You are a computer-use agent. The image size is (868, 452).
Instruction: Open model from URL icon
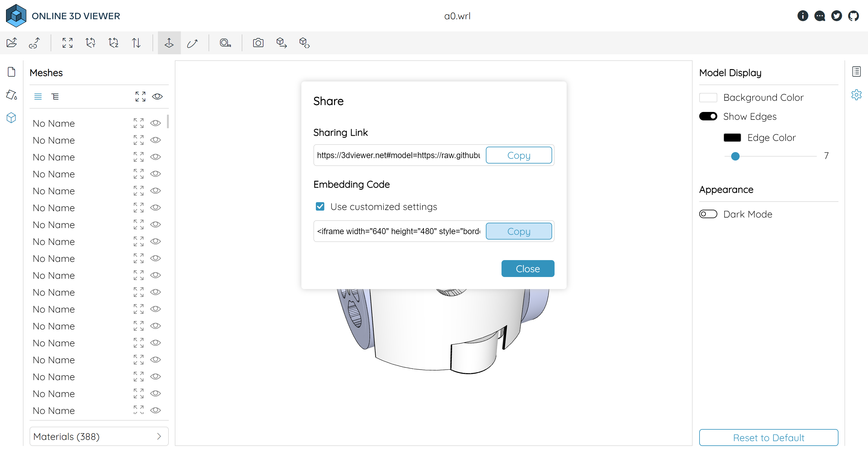[x=34, y=43]
